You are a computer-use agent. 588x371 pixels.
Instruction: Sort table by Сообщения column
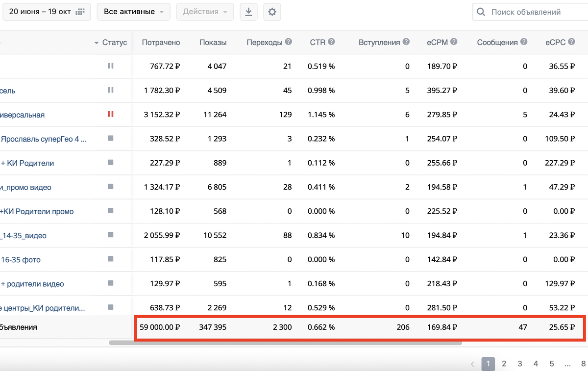(497, 43)
